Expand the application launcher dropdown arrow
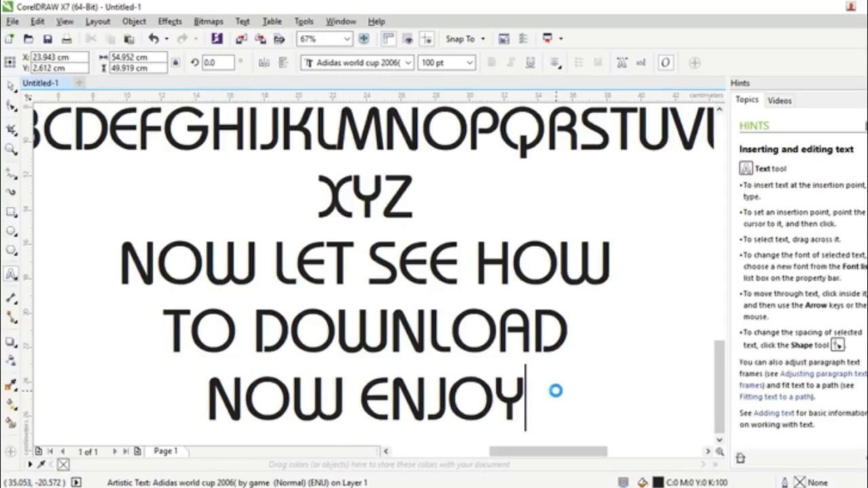868x488 pixels. (x=561, y=39)
